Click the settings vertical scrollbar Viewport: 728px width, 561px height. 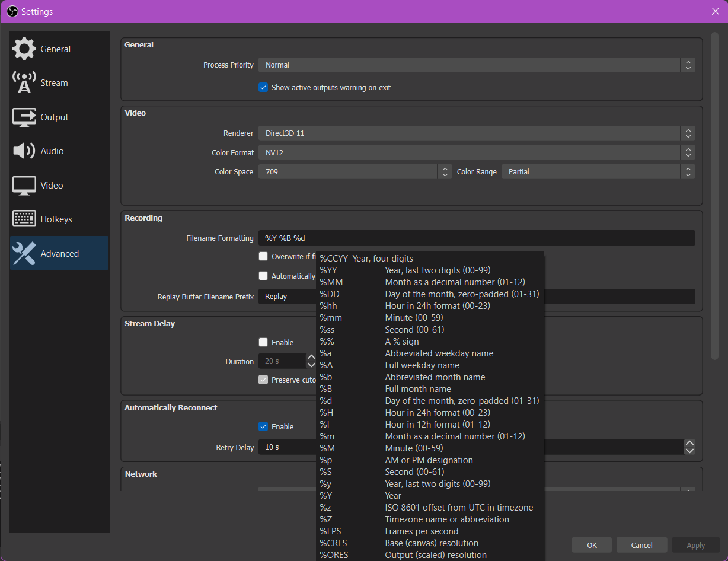(x=714, y=196)
